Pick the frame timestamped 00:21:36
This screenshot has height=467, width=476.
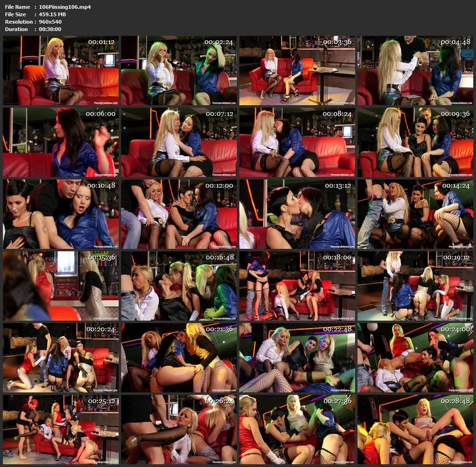coord(179,358)
